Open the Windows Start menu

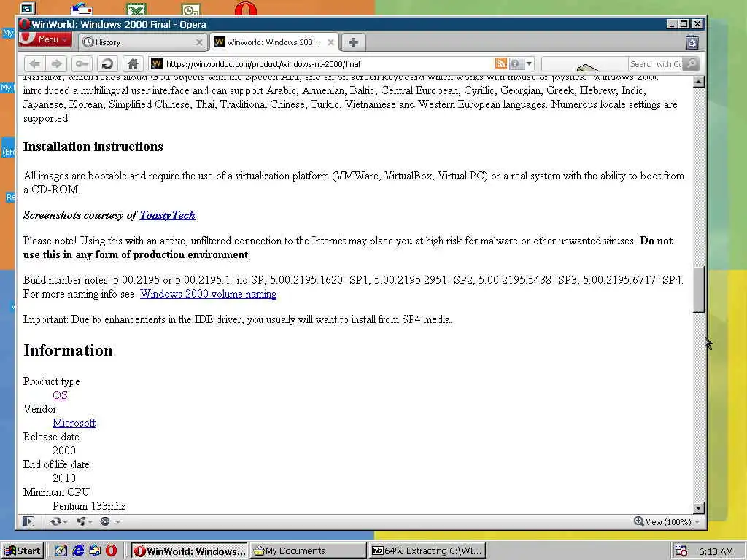click(23, 551)
